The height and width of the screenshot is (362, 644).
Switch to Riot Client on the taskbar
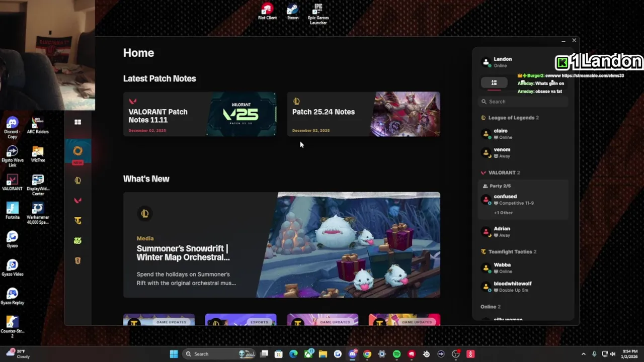(x=412, y=354)
